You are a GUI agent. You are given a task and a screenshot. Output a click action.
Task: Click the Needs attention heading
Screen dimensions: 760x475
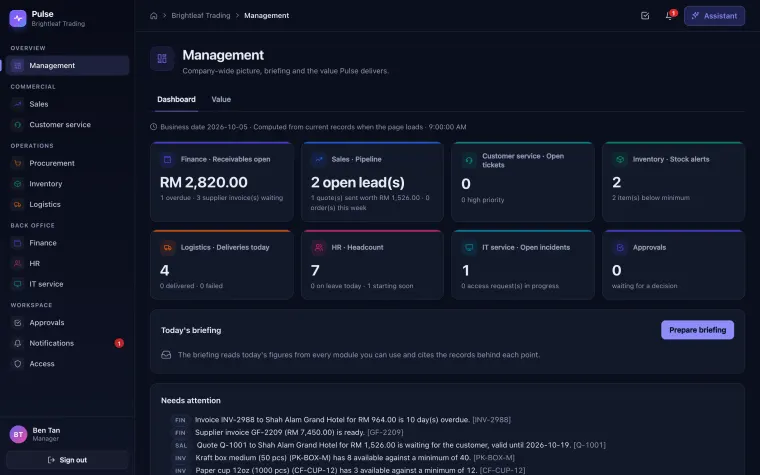(190, 400)
